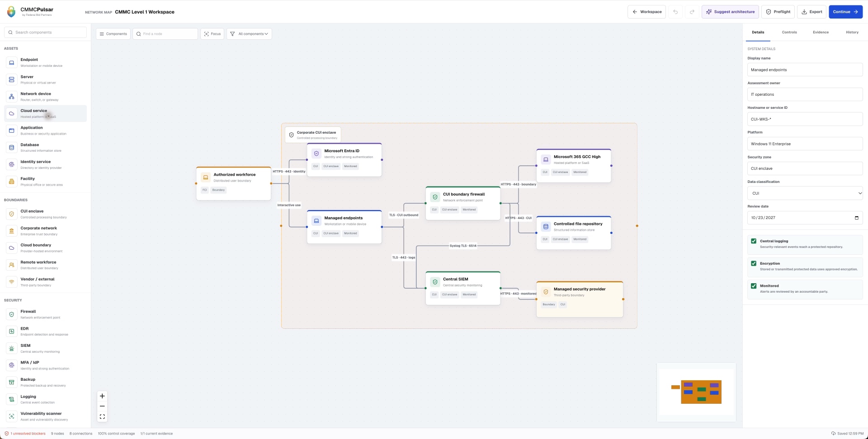Click the Endpoint laptop icon in Assets
Screen dimensions: 868x439
click(x=12, y=63)
